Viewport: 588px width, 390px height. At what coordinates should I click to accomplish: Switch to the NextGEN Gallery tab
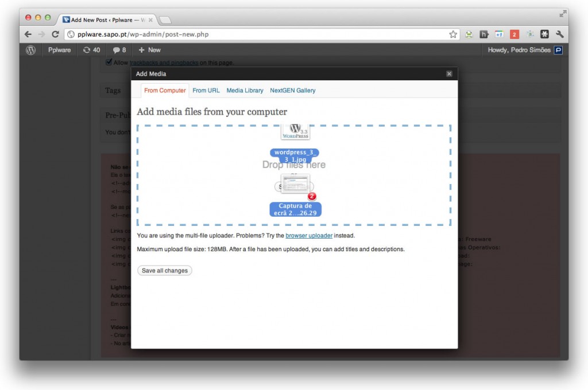[x=292, y=90]
